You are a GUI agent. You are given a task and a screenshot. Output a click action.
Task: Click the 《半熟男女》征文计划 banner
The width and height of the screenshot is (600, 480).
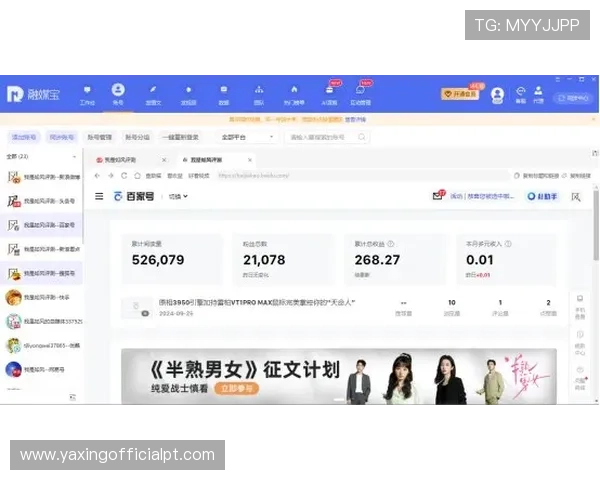[339, 376]
